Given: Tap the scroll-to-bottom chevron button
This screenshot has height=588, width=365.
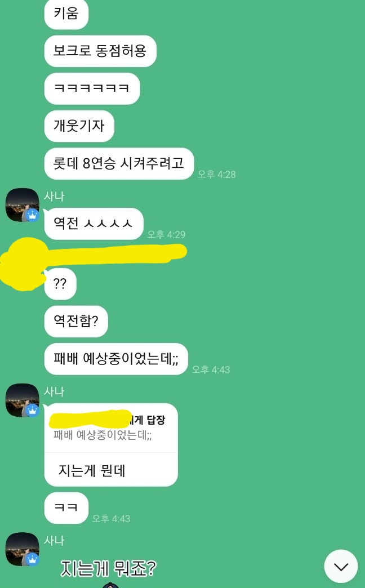Looking at the screenshot, I should coord(341,566).
